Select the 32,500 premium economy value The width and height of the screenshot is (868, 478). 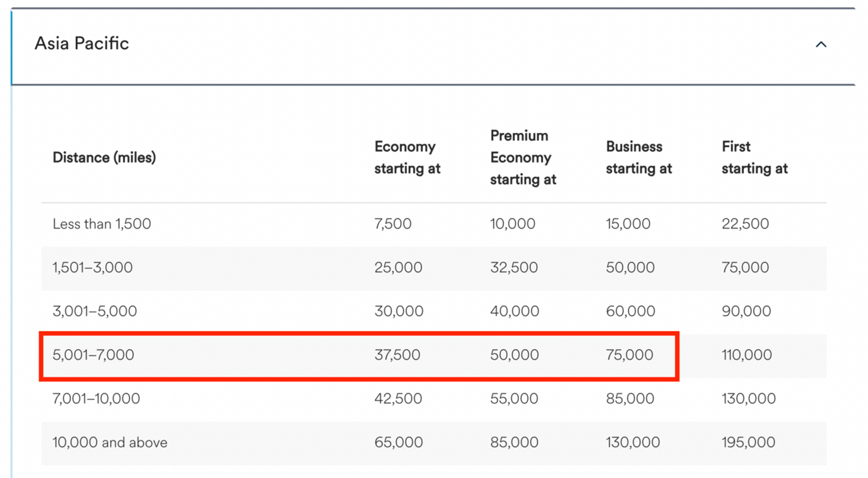click(x=514, y=268)
